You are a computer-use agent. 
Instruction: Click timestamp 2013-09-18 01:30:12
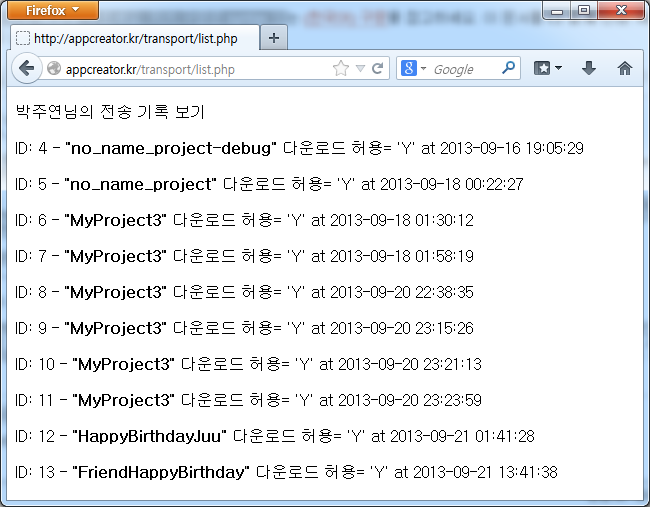tap(402, 220)
